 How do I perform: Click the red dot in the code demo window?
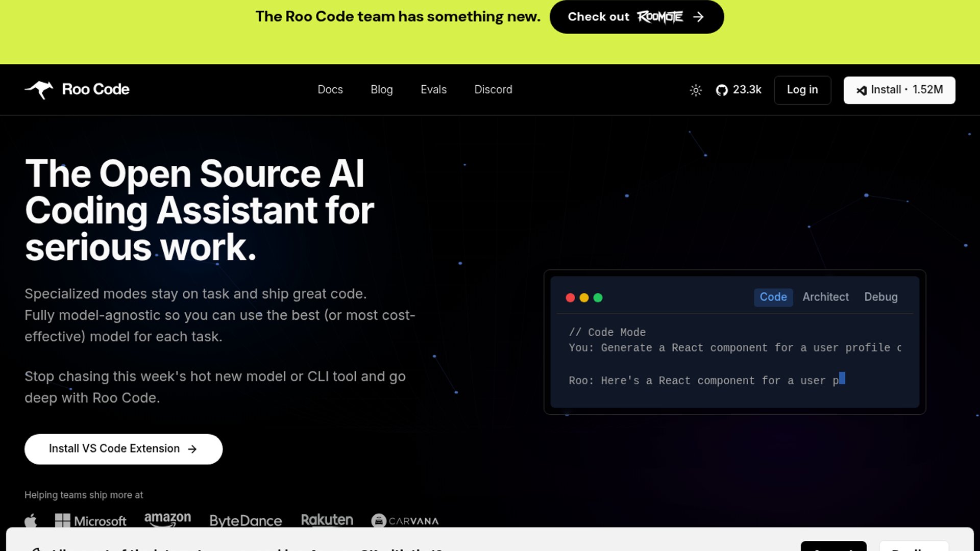pyautogui.click(x=570, y=297)
